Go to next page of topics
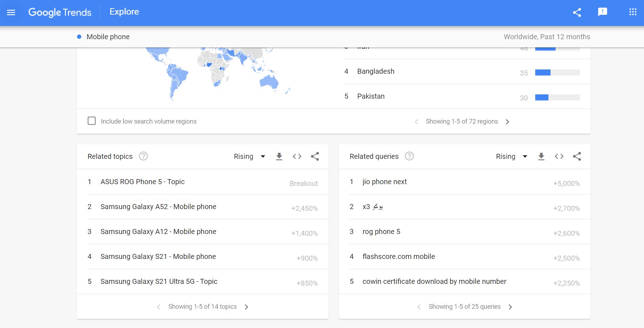 246,307
